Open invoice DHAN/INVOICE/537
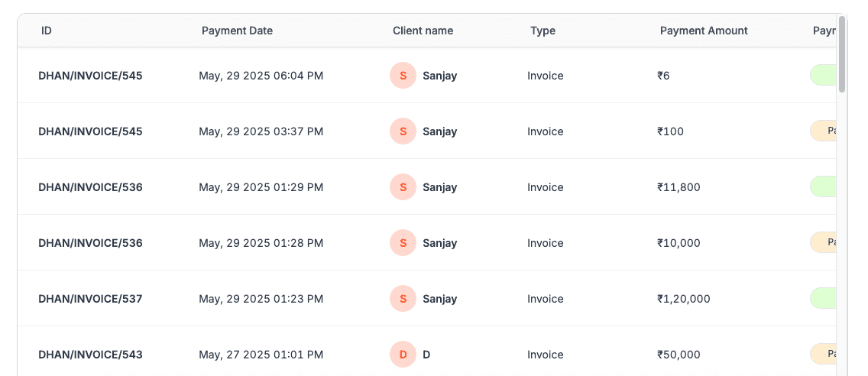 pos(90,299)
